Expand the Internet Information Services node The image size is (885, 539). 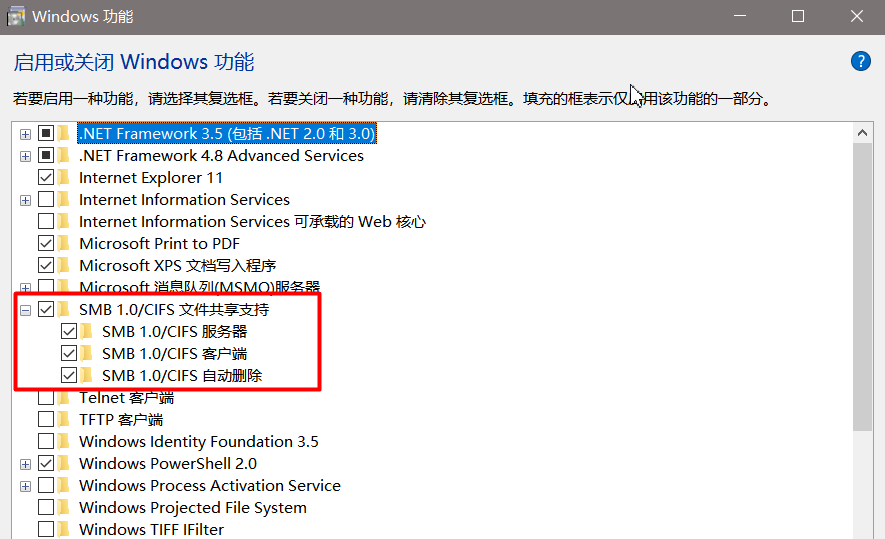25,200
